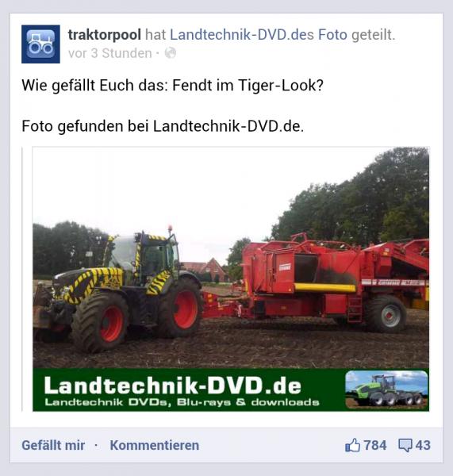Click the Landtechnik-DVD.de banner title
Viewport: 453px width, 476px height.
[x=172, y=386]
